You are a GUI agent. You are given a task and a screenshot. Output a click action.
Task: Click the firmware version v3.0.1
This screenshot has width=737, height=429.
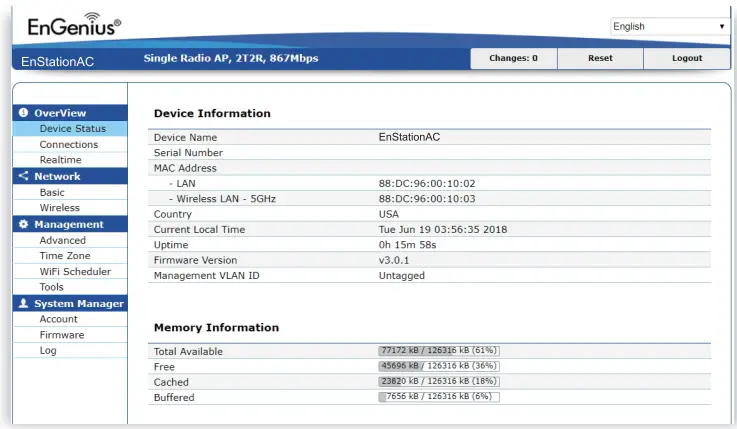click(x=394, y=260)
